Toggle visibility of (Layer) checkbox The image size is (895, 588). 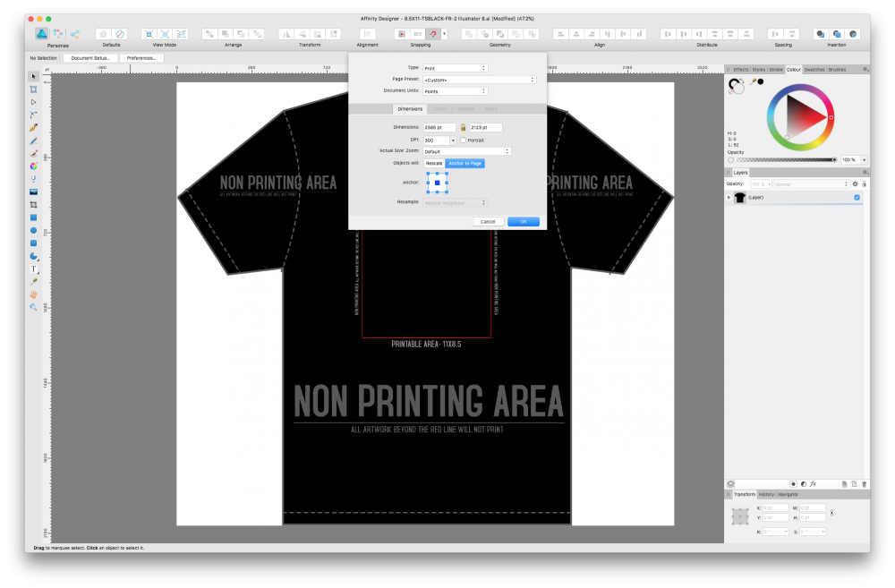tap(857, 198)
